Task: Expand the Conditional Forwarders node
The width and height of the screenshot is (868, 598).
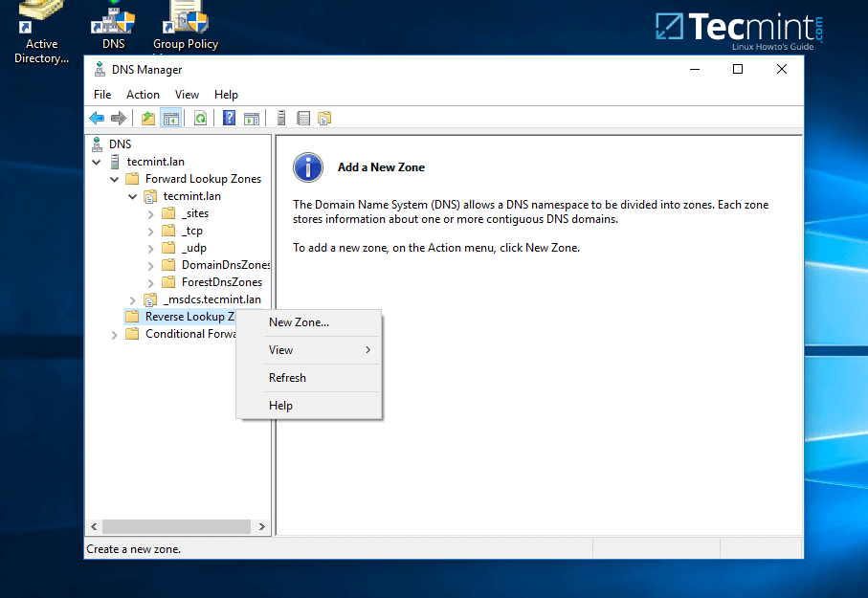Action: point(114,333)
